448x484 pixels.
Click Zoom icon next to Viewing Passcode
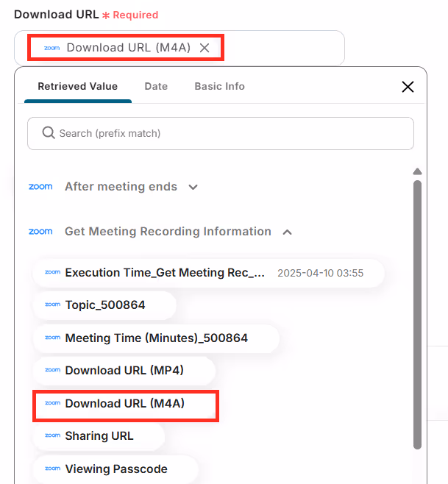[52, 469]
